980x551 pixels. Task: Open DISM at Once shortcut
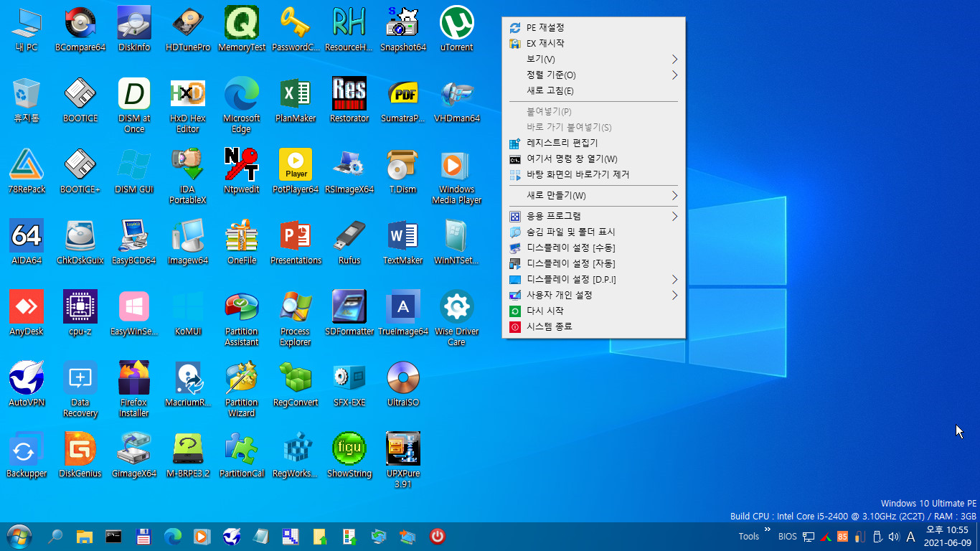pos(134,105)
